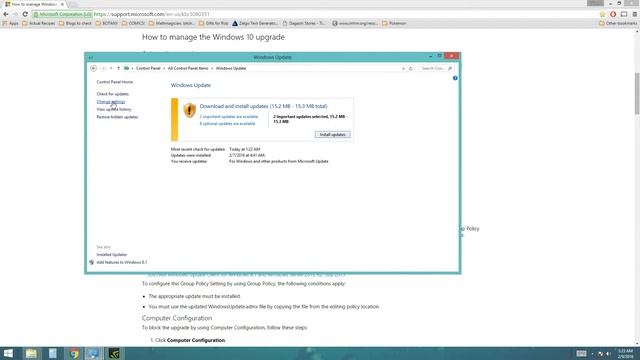Open the BOTANY bookmarks folder
This screenshot has height=360, width=640.
pyautogui.click(x=107, y=23)
